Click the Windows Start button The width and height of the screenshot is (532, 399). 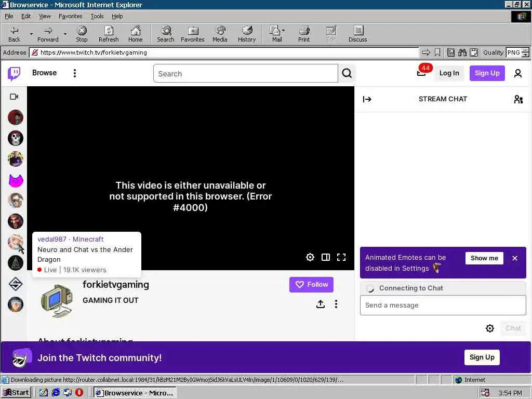click(16, 393)
